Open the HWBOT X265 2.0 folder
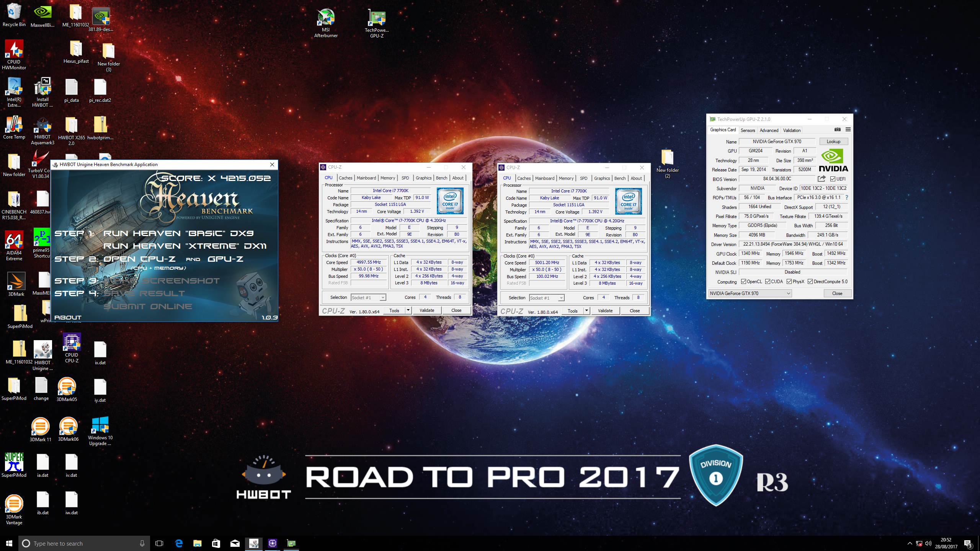Screen dimensions: 980x551 coord(71,131)
